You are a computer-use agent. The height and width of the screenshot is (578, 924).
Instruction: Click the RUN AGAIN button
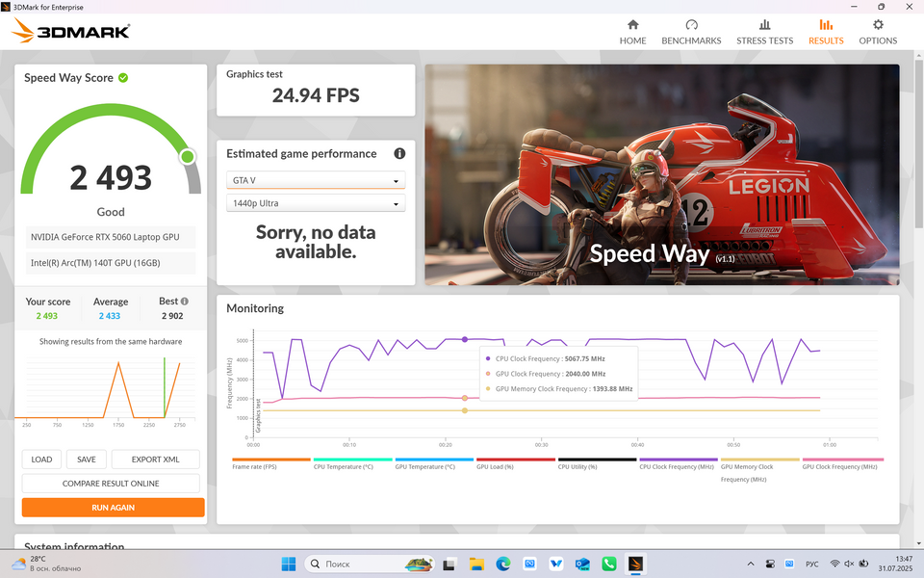tap(114, 508)
